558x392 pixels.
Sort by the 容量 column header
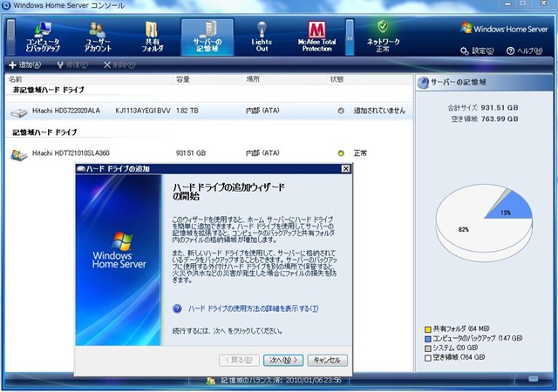[x=208, y=79]
